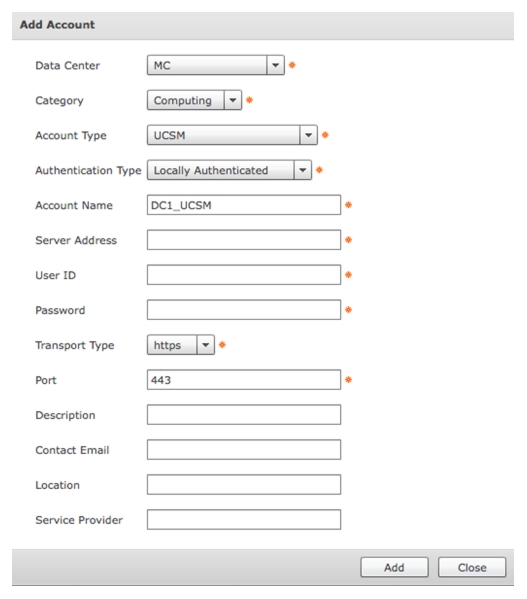Click the Add button
The width and height of the screenshot is (527, 599).
coord(394,567)
